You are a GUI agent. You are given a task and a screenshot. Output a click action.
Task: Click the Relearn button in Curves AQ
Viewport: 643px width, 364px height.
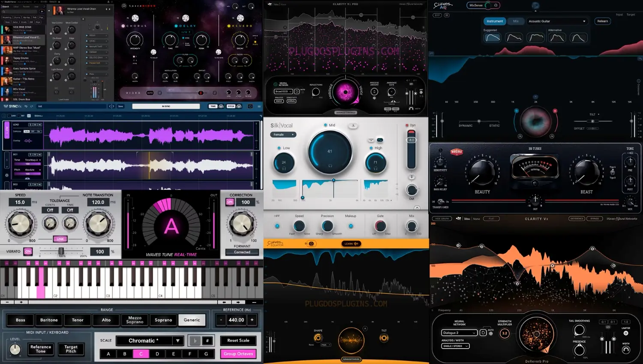click(x=602, y=21)
